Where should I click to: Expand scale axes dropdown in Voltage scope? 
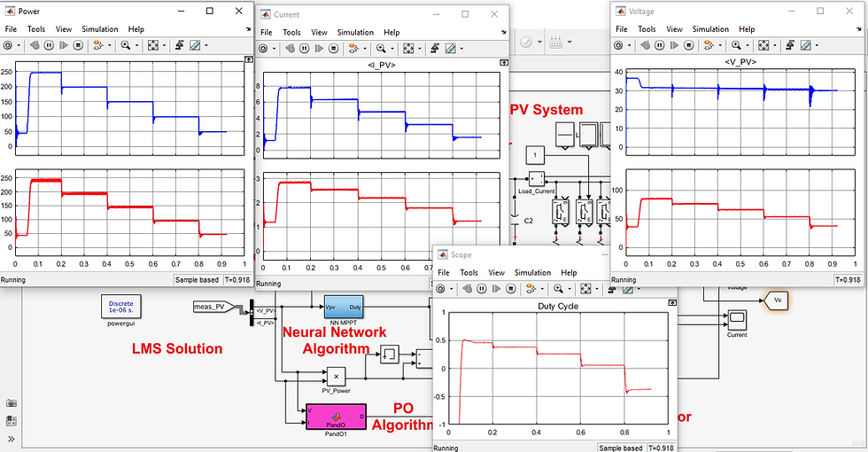click(774, 45)
